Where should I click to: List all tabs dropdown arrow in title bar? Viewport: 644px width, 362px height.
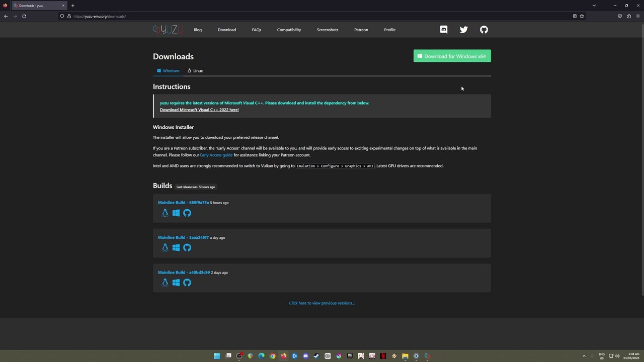[594, 6]
